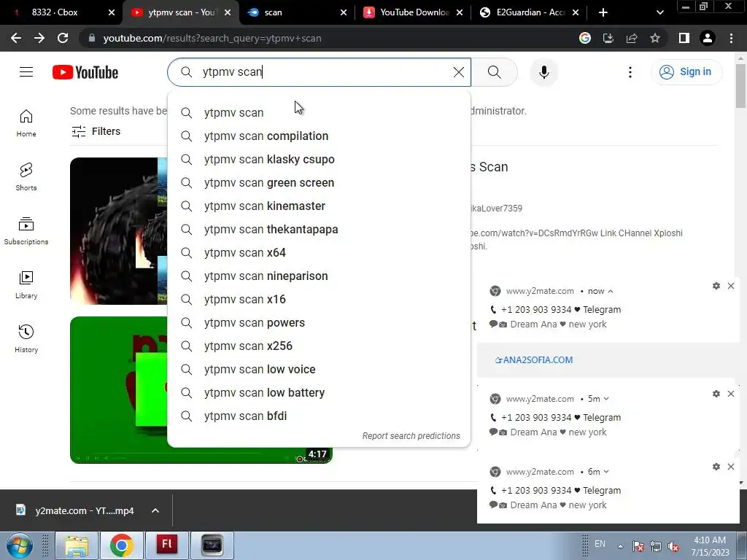Open settings gear on the 6m notification
The width and height of the screenshot is (747, 560).
[x=716, y=467]
